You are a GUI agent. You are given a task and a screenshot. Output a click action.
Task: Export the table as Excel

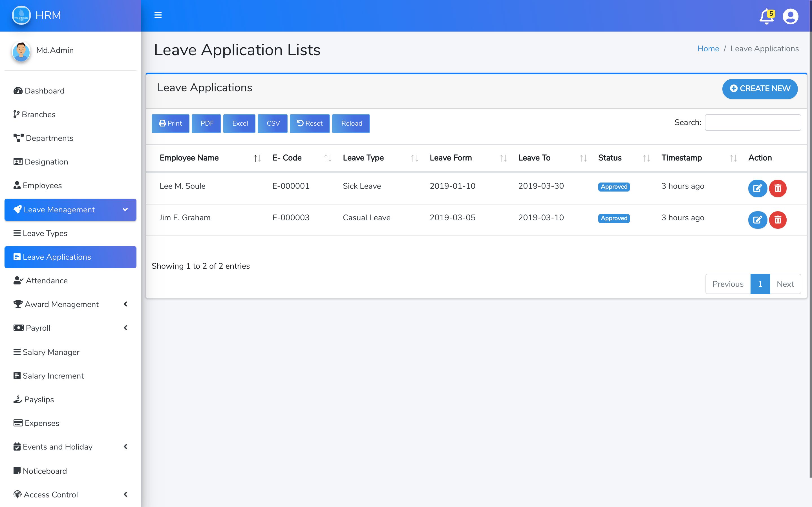click(x=239, y=123)
